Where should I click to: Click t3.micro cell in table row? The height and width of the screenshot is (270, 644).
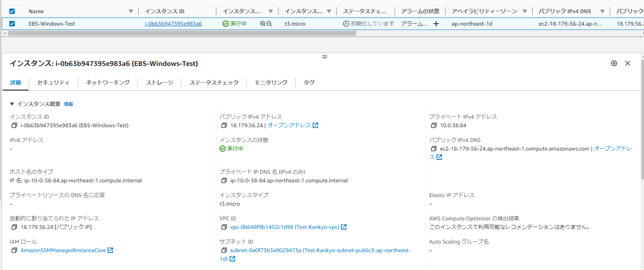[295, 24]
